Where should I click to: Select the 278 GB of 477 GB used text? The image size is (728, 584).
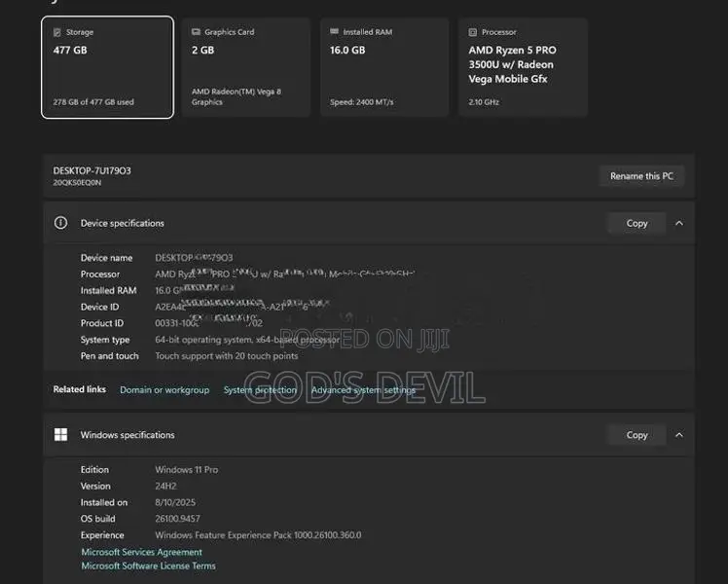(93, 102)
